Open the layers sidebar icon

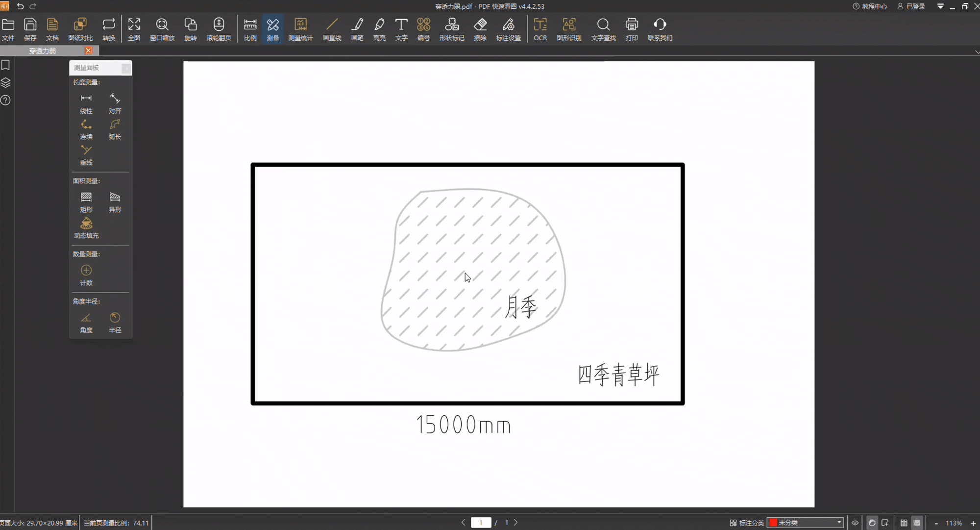[x=6, y=83]
